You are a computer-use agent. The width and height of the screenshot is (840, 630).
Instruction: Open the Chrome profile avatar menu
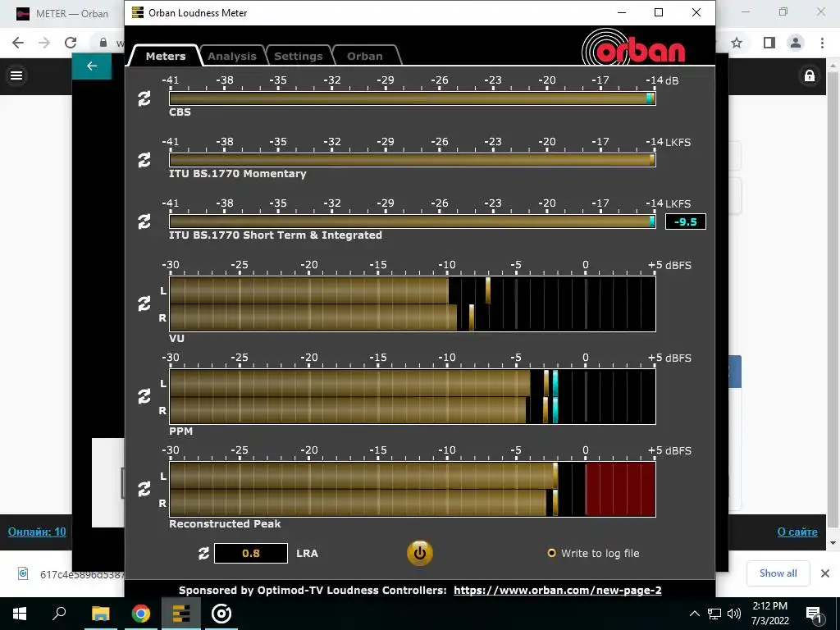796,43
